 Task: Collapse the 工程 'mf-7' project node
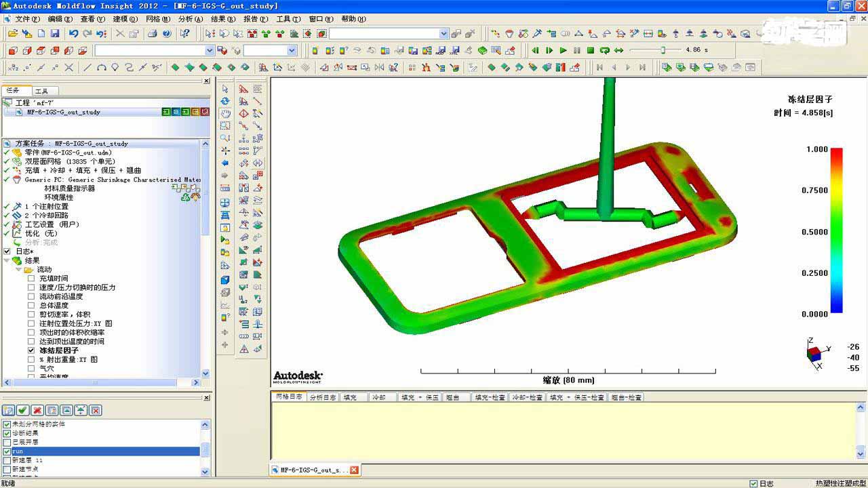[7, 103]
